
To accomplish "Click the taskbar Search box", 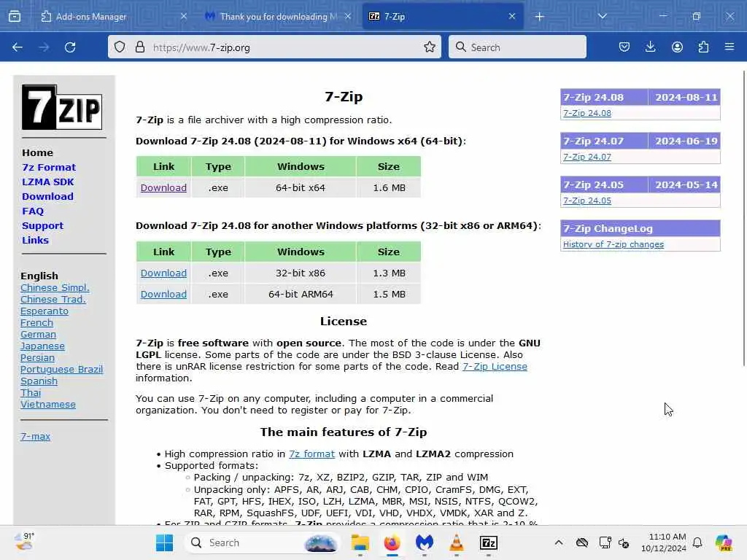I will pyautogui.click(x=261, y=542).
